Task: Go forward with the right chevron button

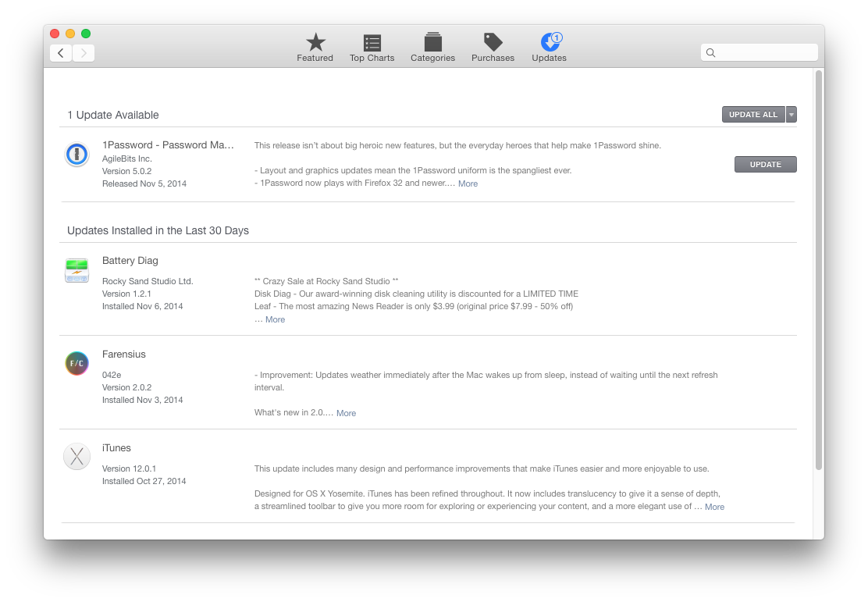Action: [84, 53]
